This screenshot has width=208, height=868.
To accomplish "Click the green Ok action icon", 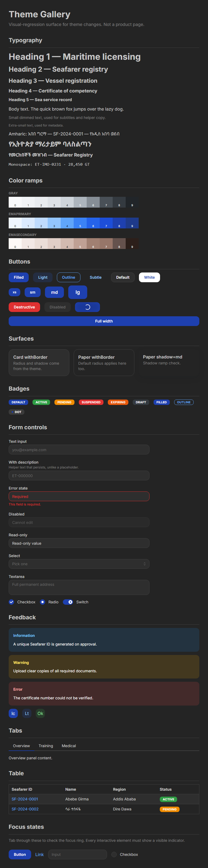I will [x=40, y=713].
